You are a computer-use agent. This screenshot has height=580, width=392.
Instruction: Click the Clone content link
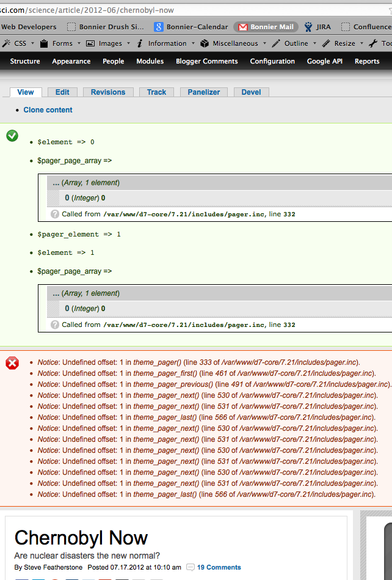[48, 110]
